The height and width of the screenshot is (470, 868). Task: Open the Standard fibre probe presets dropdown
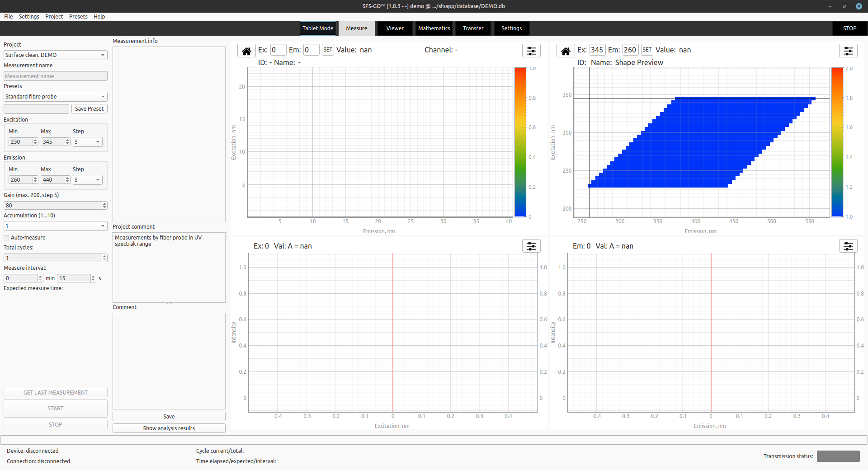pos(55,96)
